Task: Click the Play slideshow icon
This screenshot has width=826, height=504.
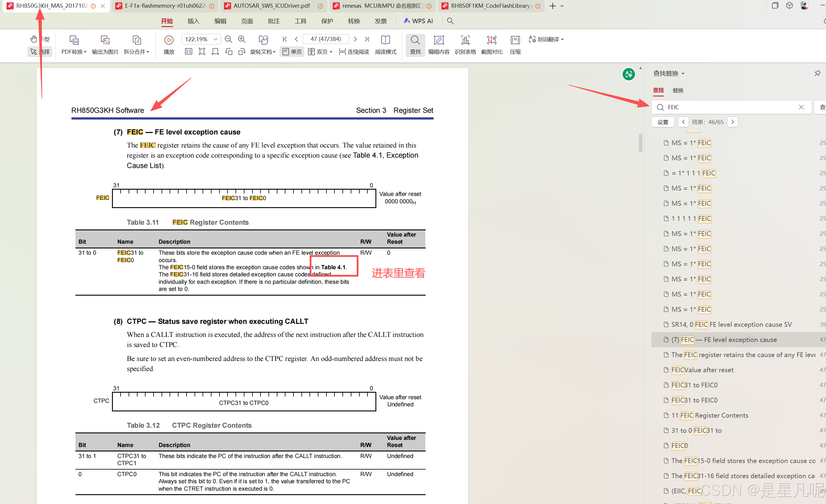Action: tap(169, 40)
